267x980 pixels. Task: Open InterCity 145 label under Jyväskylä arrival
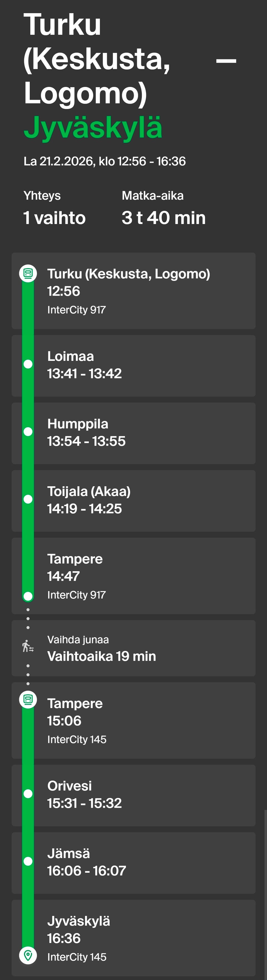[77, 957]
